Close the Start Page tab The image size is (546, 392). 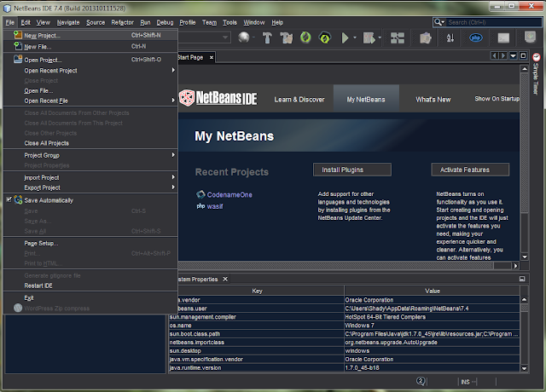tap(211, 57)
